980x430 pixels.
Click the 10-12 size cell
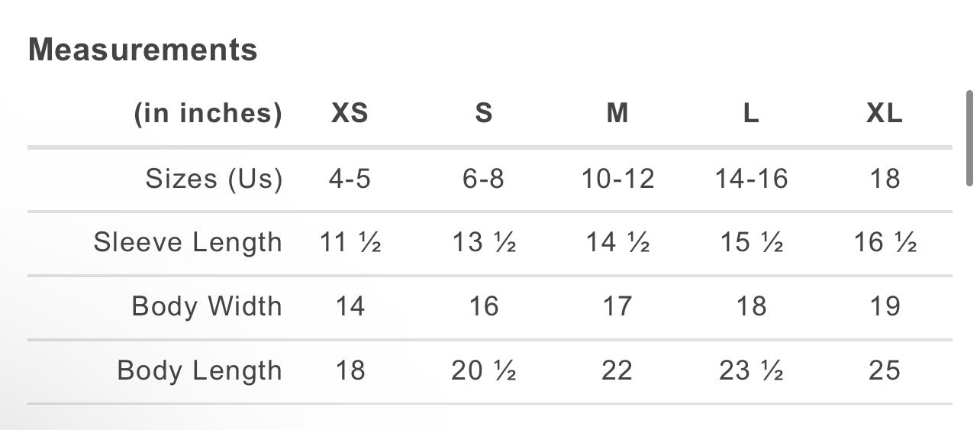tap(617, 179)
